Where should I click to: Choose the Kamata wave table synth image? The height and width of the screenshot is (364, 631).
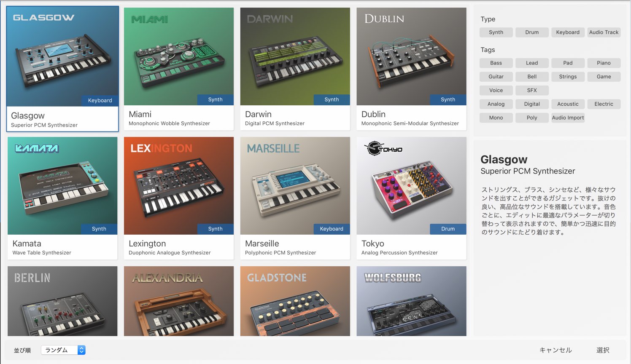point(62,186)
